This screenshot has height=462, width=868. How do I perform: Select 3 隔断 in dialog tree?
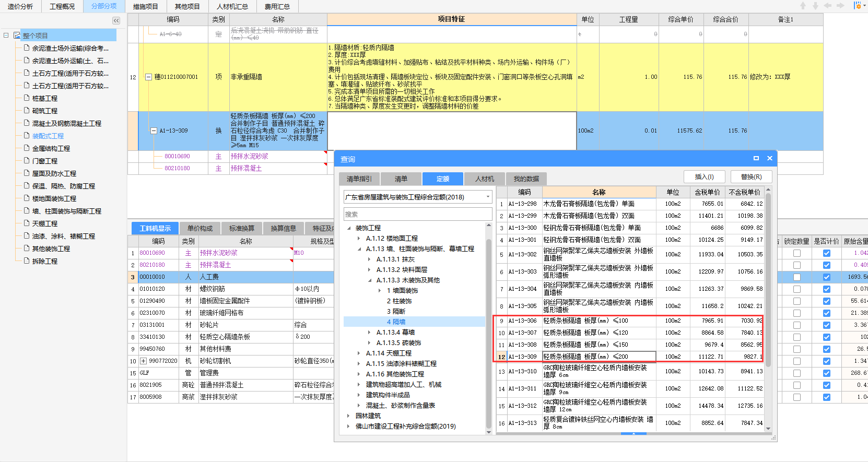[x=396, y=312]
